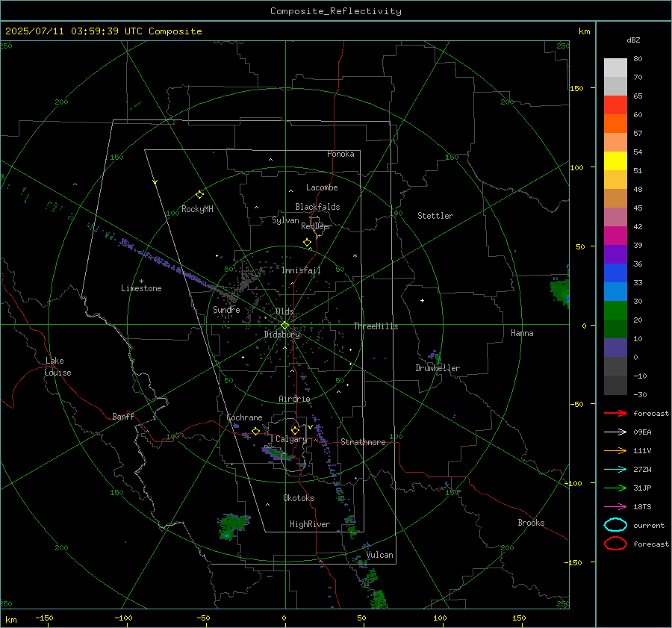Viewport: 672px width, 628px height.
Task: Click the Brooks label
Action: (x=531, y=523)
